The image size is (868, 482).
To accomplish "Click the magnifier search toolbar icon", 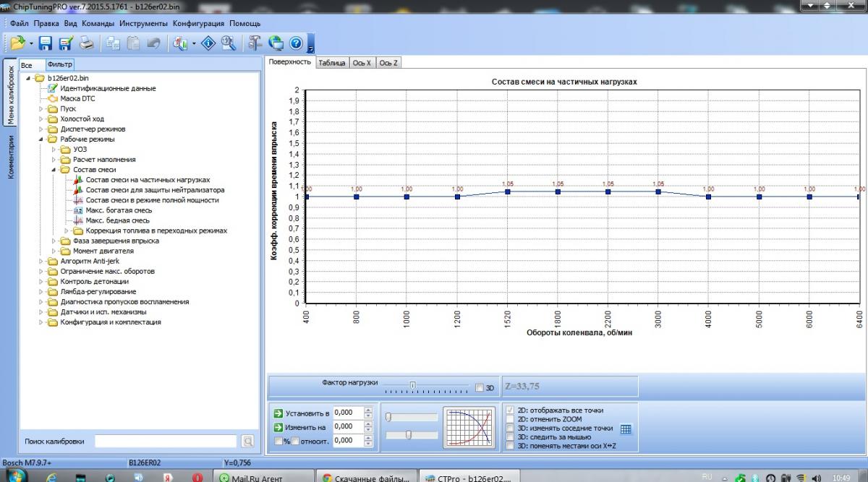I will click(x=229, y=43).
